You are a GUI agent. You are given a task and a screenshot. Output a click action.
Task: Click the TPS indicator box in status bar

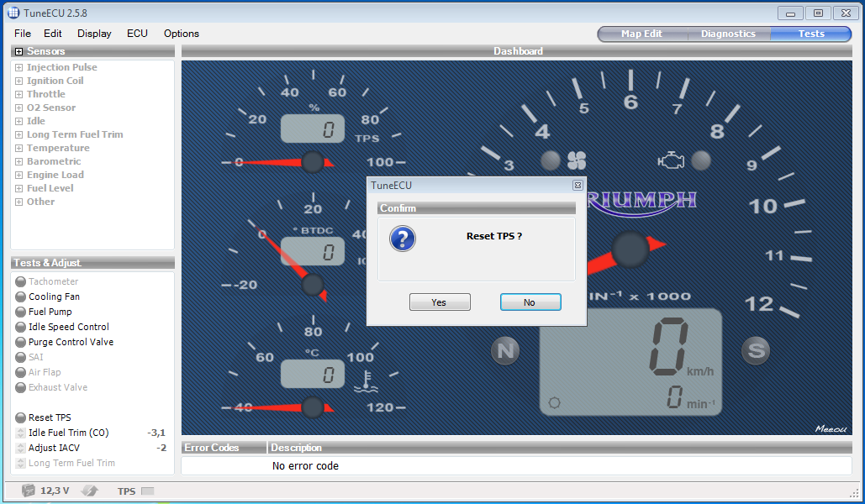(x=147, y=491)
